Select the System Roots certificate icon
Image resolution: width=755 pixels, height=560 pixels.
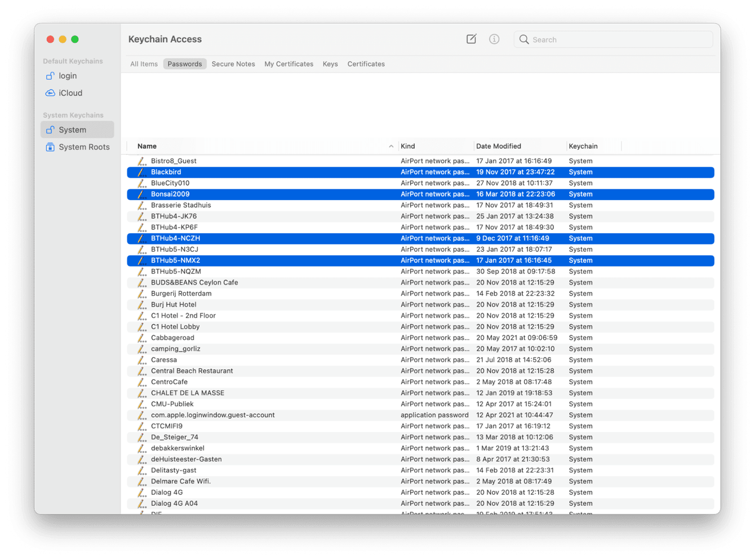[x=50, y=146]
